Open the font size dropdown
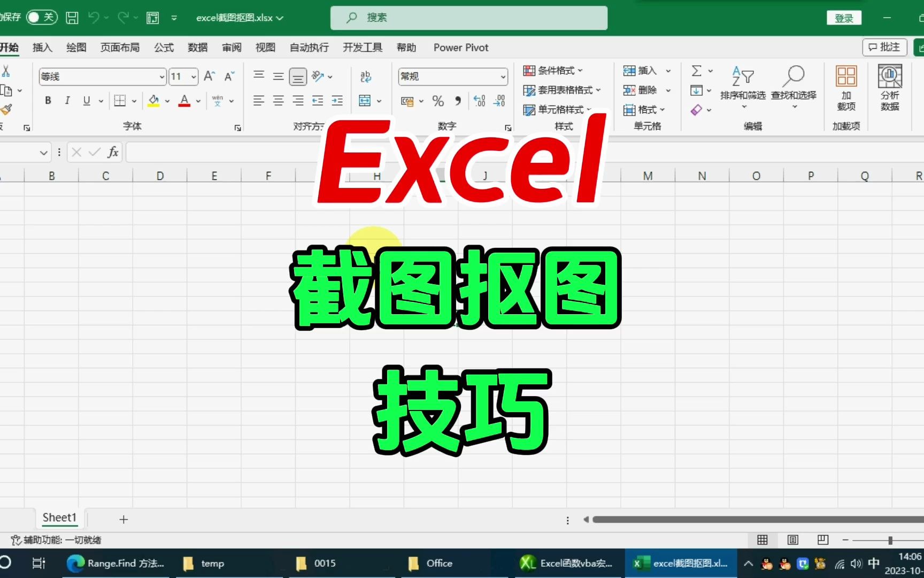The width and height of the screenshot is (924, 578). [192, 77]
